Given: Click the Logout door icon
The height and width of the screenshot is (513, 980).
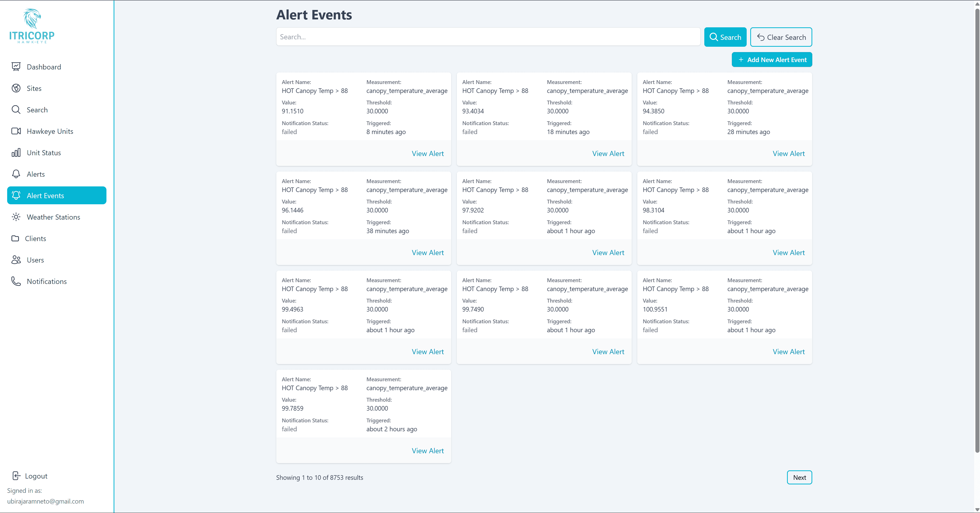Looking at the screenshot, I should click(x=16, y=476).
